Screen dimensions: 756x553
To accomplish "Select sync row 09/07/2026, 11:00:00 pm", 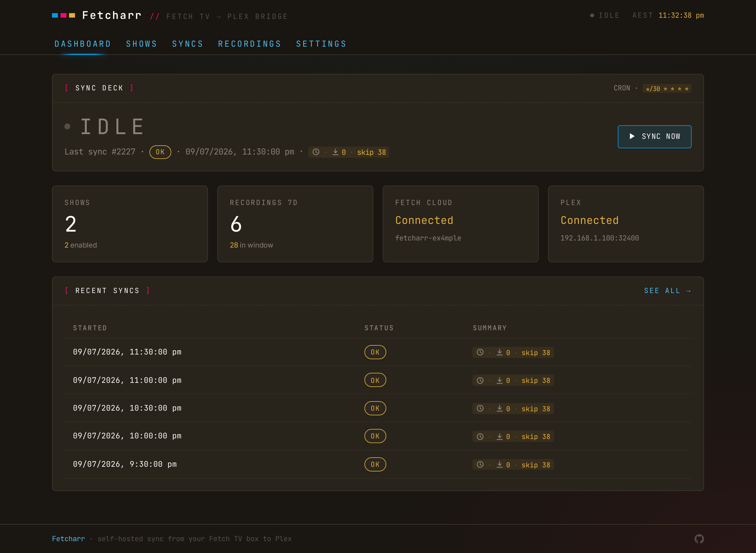I will [x=378, y=380].
